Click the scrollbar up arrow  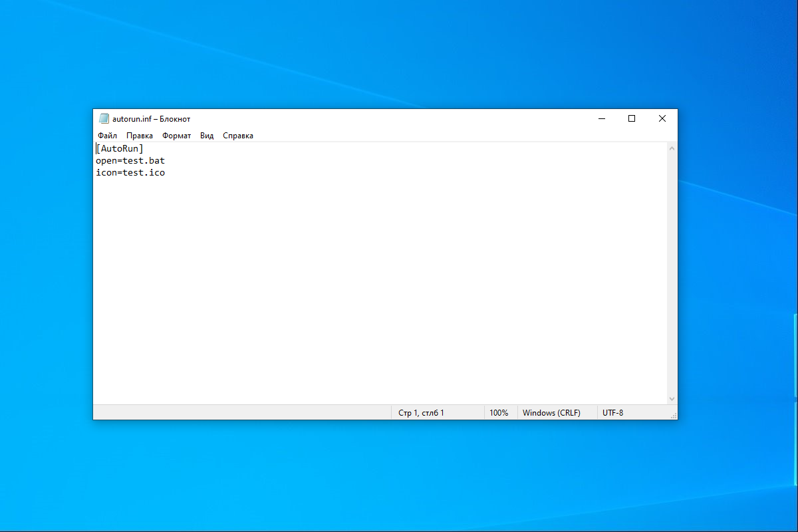click(x=672, y=148)
